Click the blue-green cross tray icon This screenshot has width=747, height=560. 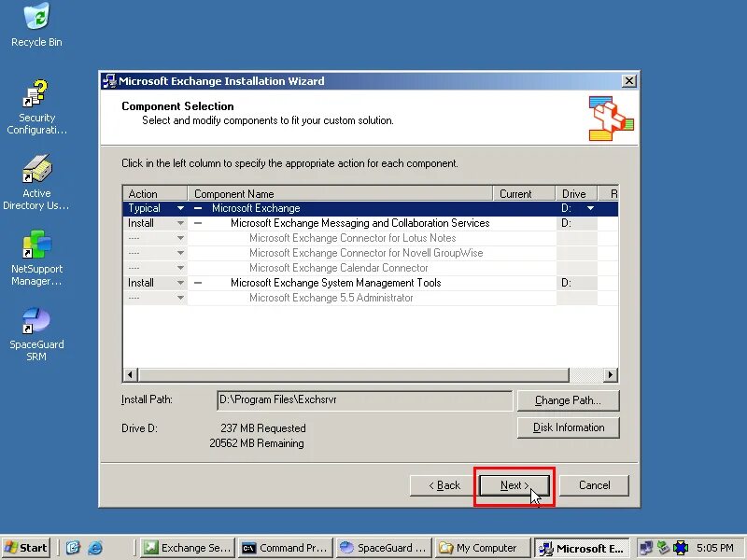tap(681, 548)
